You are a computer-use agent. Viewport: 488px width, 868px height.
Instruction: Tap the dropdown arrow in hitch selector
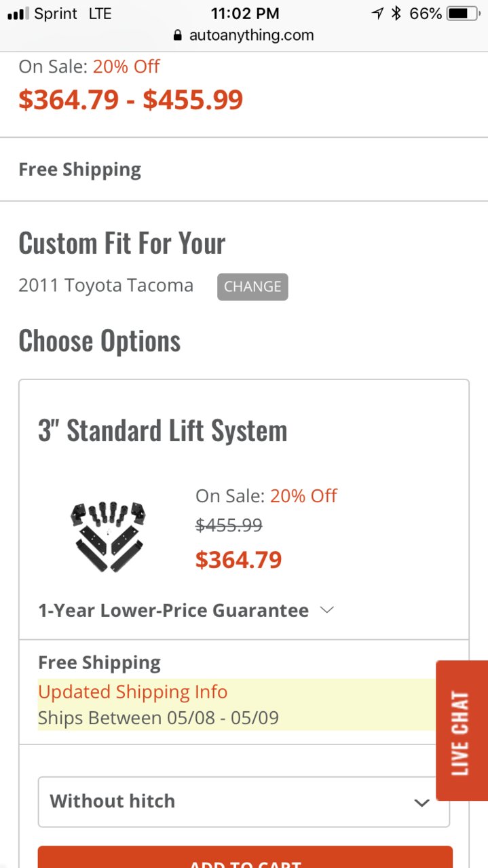click(x=422, y=803)
